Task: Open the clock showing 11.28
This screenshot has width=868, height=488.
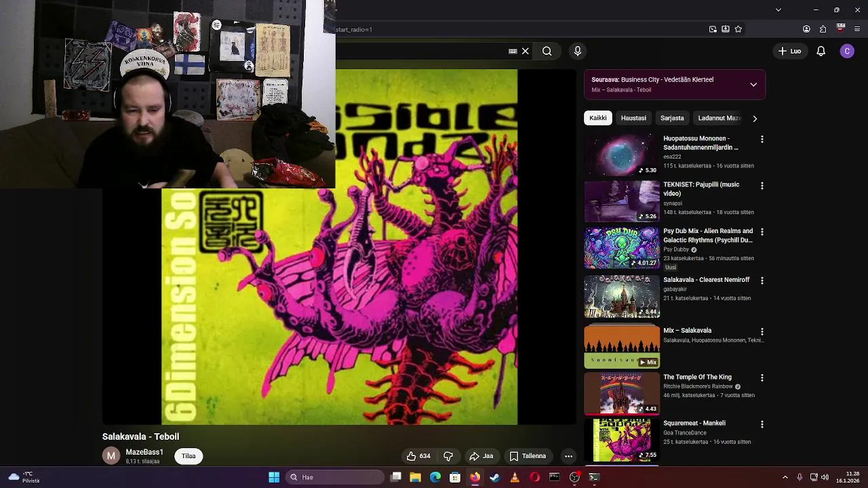Action: (x=848, y=477)
